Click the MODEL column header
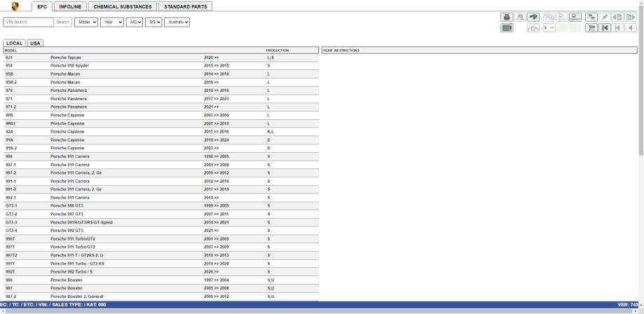The image size is (644, 314). [11, 50]
